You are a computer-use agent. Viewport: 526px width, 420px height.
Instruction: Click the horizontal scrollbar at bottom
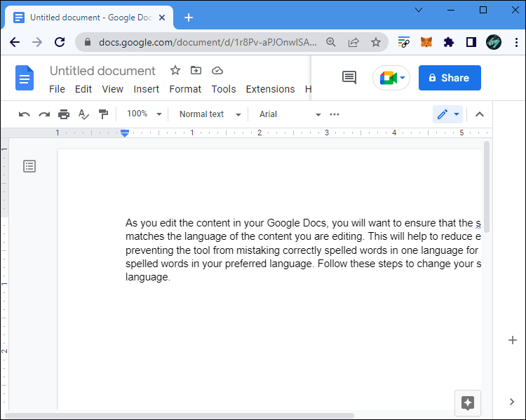[180, 416]
